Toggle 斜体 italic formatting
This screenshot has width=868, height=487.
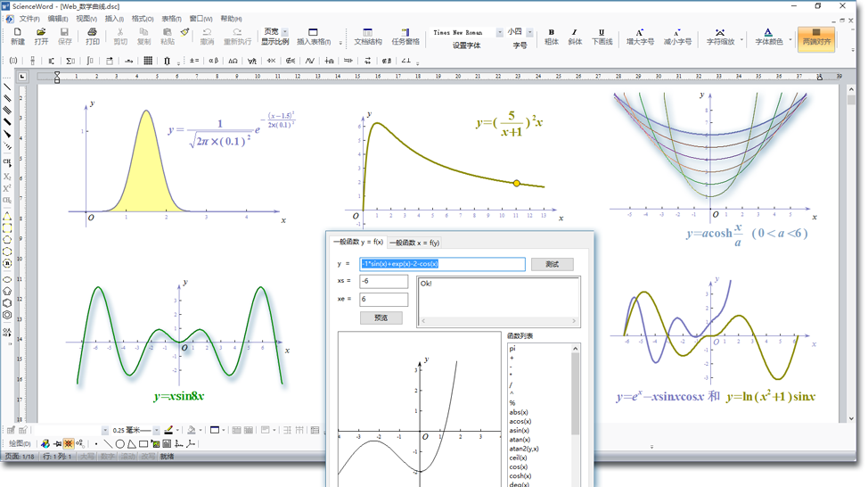click(575, 36)
